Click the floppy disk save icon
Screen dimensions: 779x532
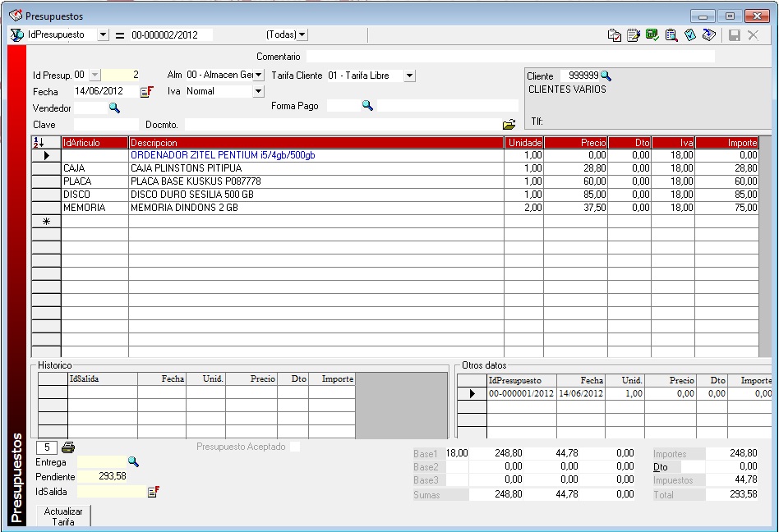(735, 35)
